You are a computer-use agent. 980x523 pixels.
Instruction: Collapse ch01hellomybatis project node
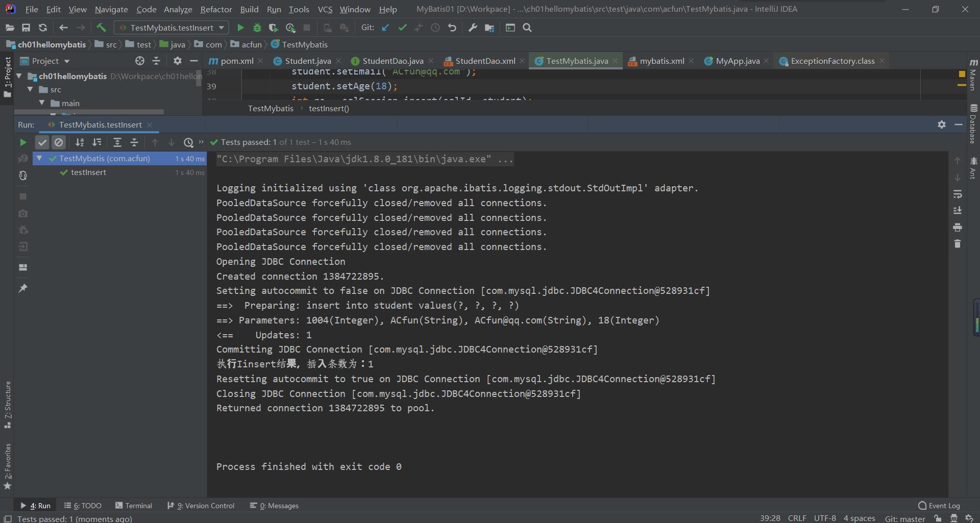coord(19,76)
